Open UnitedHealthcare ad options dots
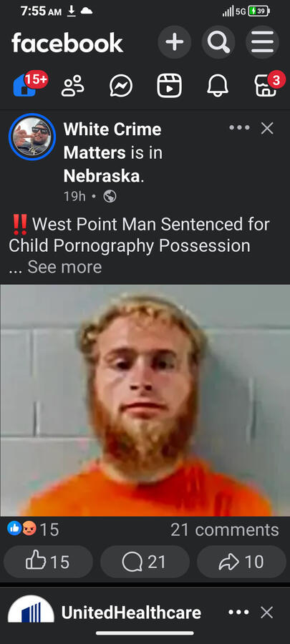Image resolution: width=290 pixels, height=644 pixels. point(239,613)
